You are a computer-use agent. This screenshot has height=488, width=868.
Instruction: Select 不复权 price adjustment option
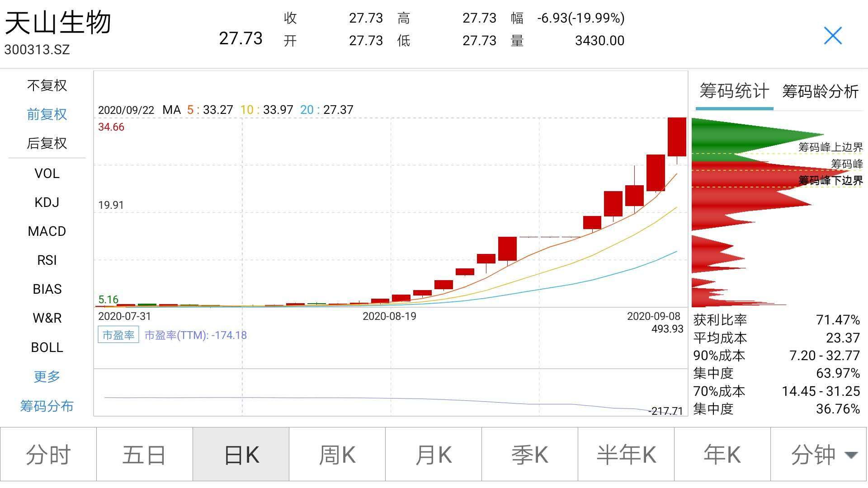tap(47, 85)
